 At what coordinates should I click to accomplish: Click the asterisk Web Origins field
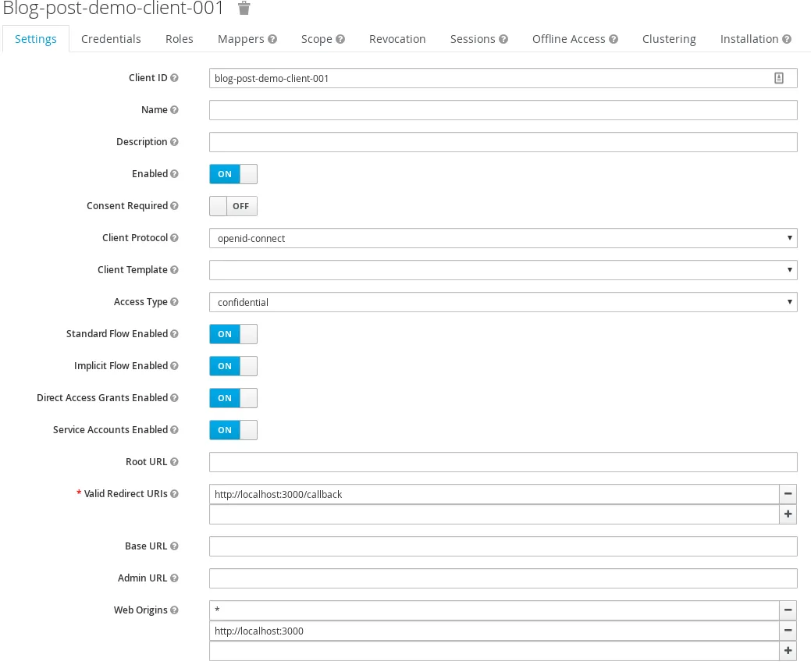[x=494, y=610]
